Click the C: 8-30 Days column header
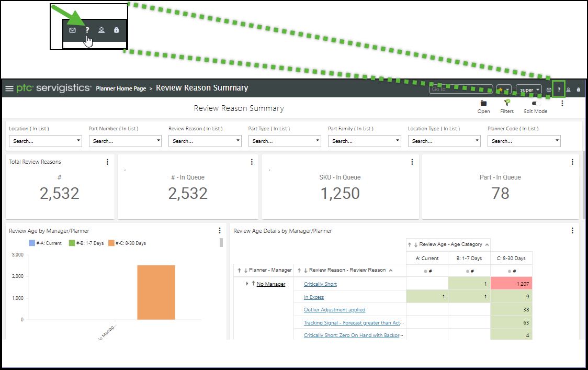Image resolution: width=588 pixels, height=370 pixels. tap(511, 258)
